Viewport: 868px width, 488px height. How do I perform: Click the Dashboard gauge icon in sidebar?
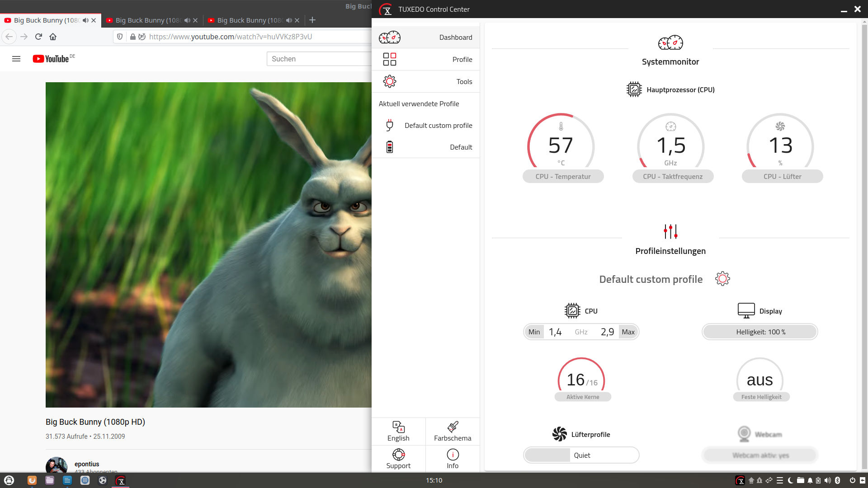[x=389, y=38]
